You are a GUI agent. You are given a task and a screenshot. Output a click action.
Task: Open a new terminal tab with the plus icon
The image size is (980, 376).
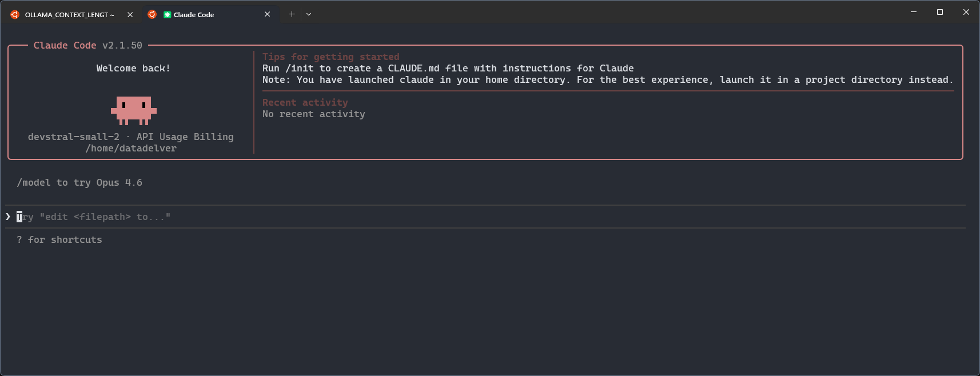tap(292, 14)
